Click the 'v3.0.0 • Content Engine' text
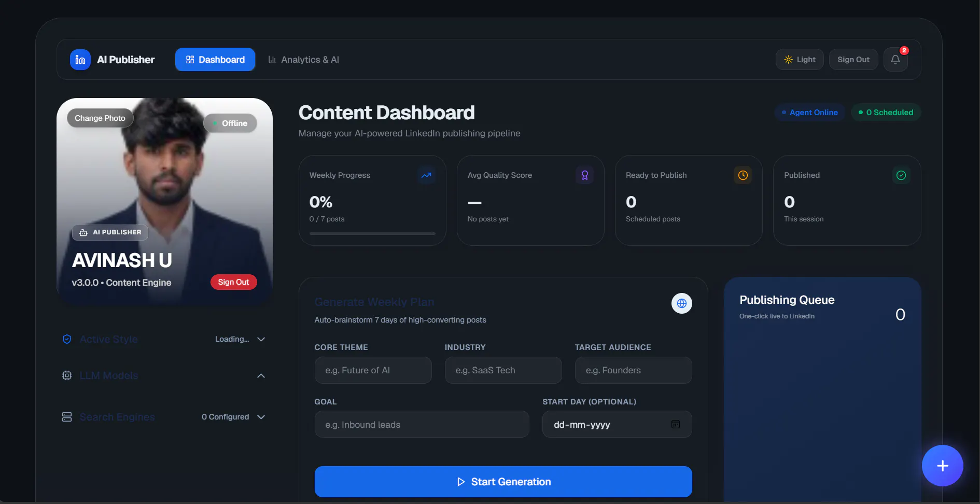Screen dimensions: 980x504 click(x=121, y=283)
